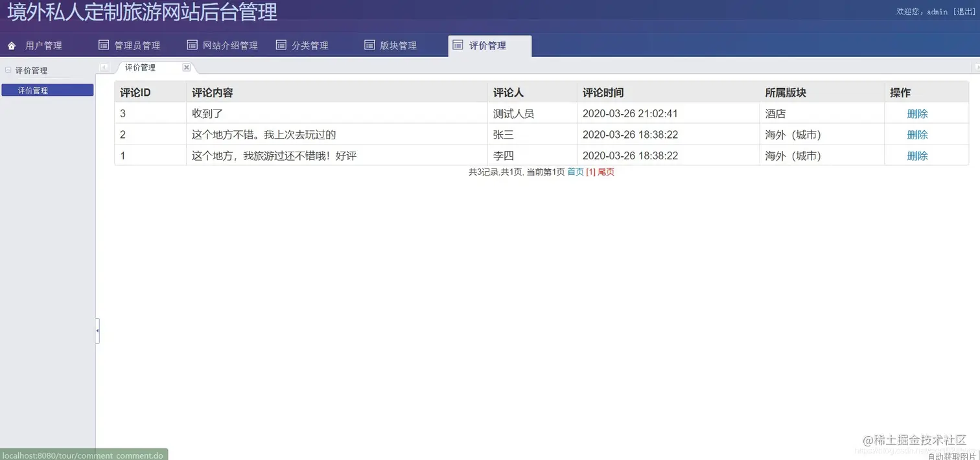
Task: Click the window icon beside 网站介绍管理
Action: coord(192,45)
